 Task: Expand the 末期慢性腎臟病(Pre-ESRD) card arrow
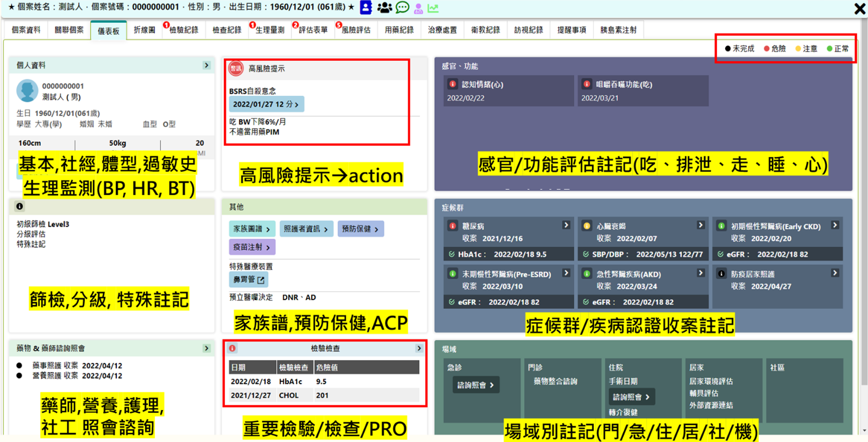pyautogui.click(x=566, y=273)
